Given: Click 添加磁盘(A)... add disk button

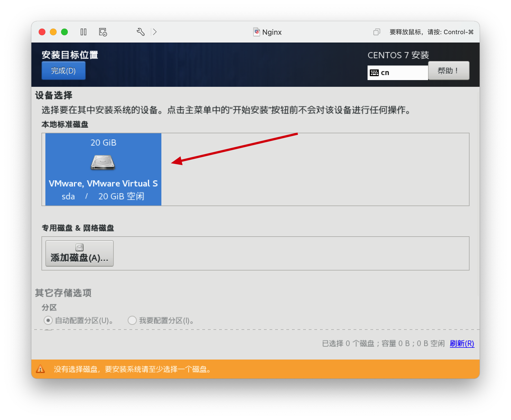Looking at the screenshot, I should pyautogui.click(x=79, y=253).
